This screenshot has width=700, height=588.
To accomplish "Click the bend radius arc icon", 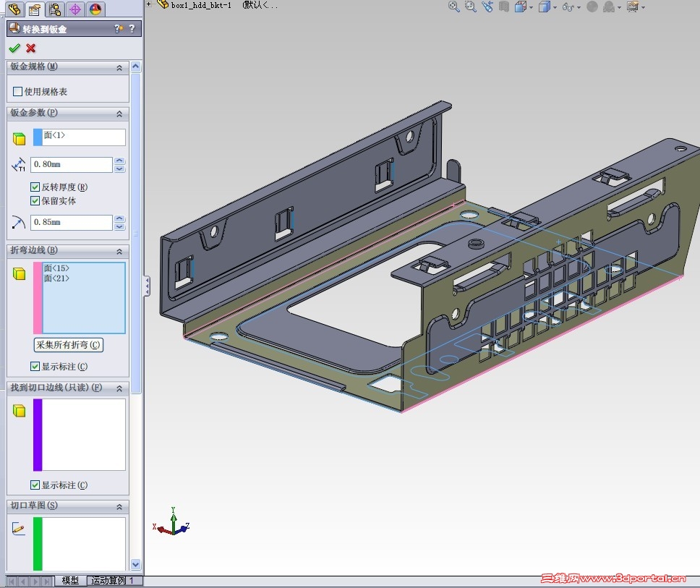I will (x=18, y=222).
